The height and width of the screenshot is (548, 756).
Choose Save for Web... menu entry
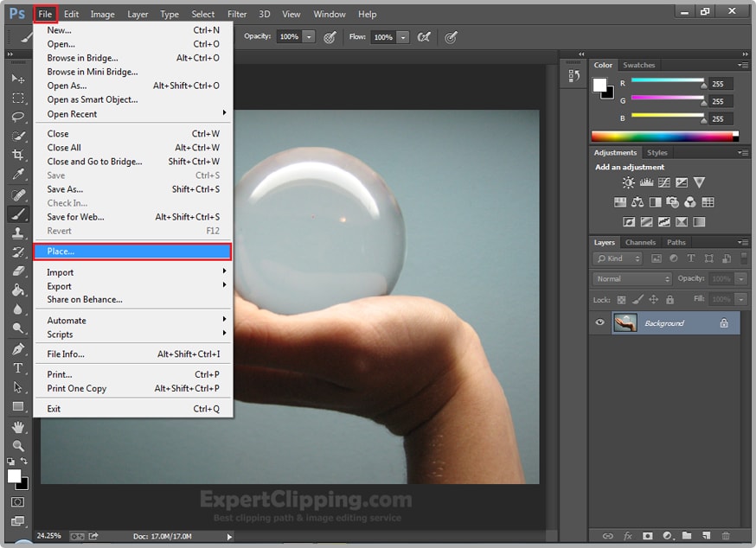pos(76,217)
